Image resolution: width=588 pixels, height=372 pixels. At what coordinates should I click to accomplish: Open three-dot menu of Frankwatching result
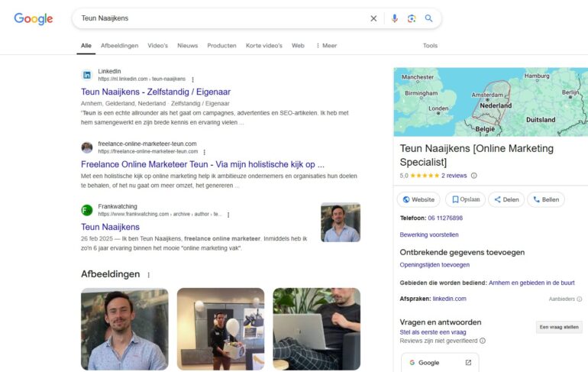pos(228,215)
